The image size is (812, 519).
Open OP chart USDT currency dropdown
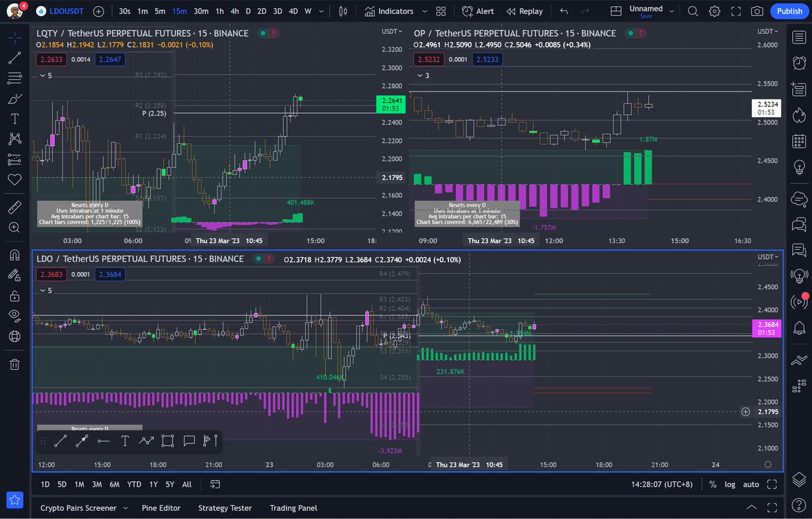pyautogui.click(x=767, y=31)
